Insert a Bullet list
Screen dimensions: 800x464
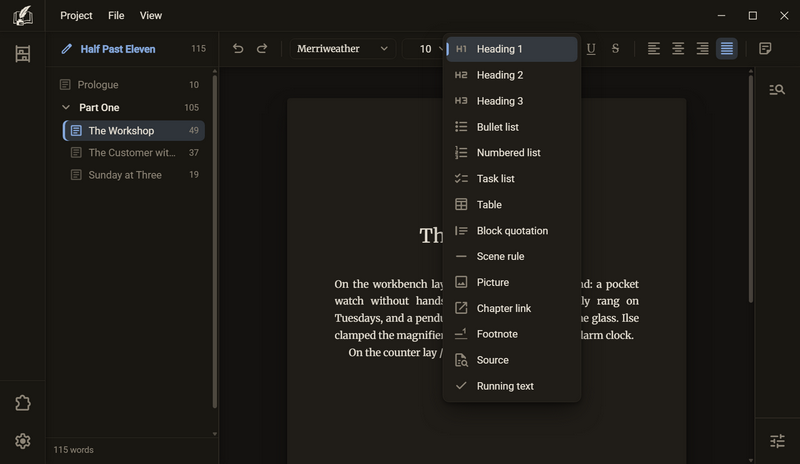click(512, 127)
